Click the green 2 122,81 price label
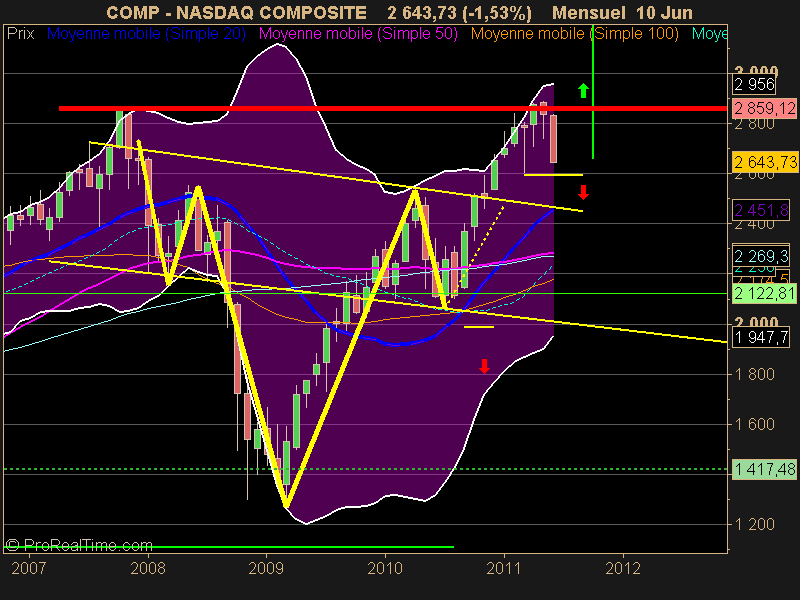Screen dimensions: 800x600 coord(764,293)
